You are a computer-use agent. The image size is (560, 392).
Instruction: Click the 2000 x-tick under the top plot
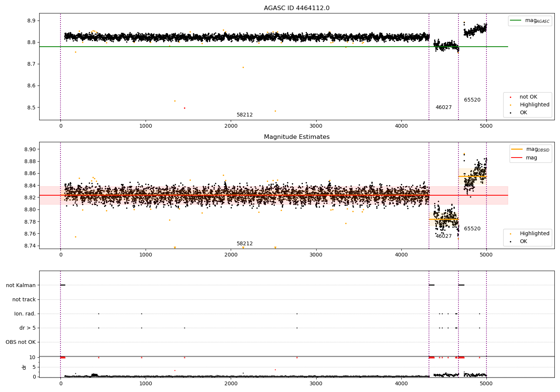pyautogui.click(x=231, y=126)
